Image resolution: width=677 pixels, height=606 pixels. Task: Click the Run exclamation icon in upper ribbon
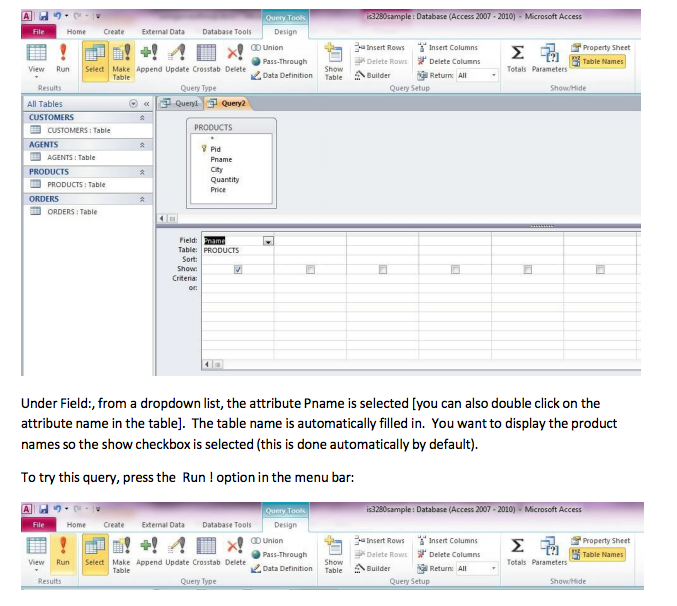click(x=63, y=52)
